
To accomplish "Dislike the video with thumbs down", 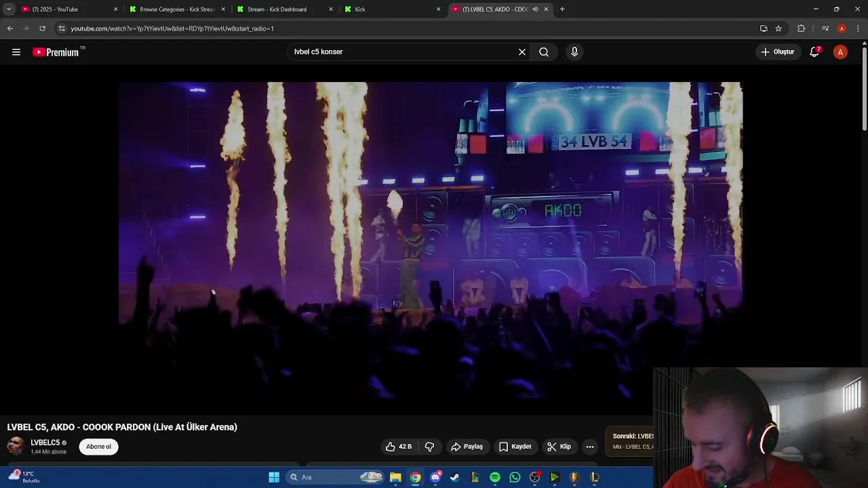I will (429, 447).
